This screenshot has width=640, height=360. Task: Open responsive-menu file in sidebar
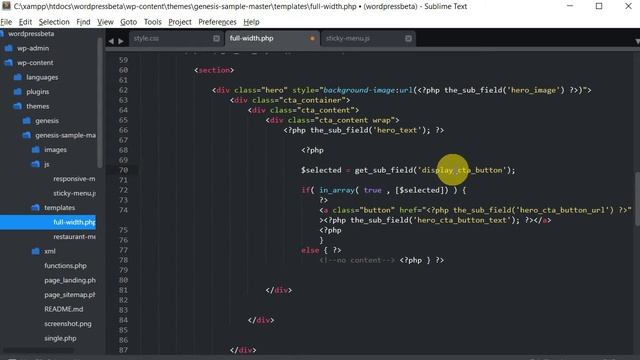click(74, 179)
